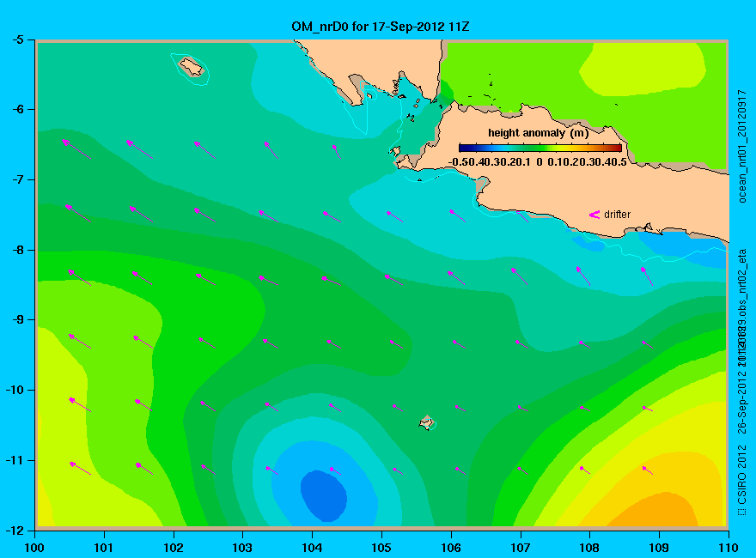Click the x-axis label '108'
This screenshot has height=558, width=756.
coord(589,548)
